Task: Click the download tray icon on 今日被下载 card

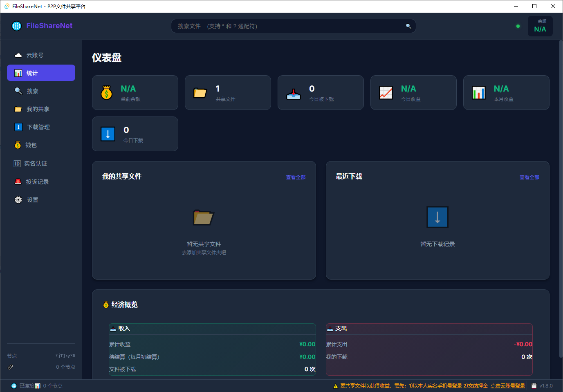Action: (294, 94)
